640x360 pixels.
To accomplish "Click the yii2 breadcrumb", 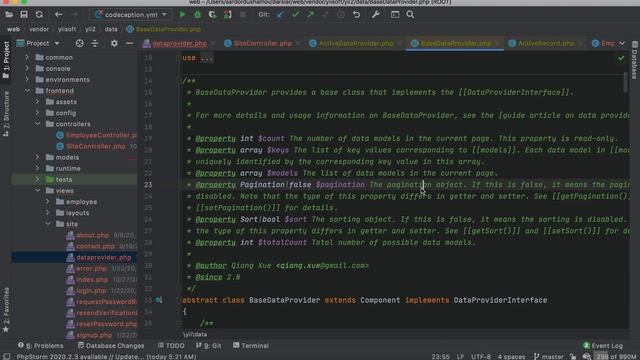I will [x=90, y=29].
